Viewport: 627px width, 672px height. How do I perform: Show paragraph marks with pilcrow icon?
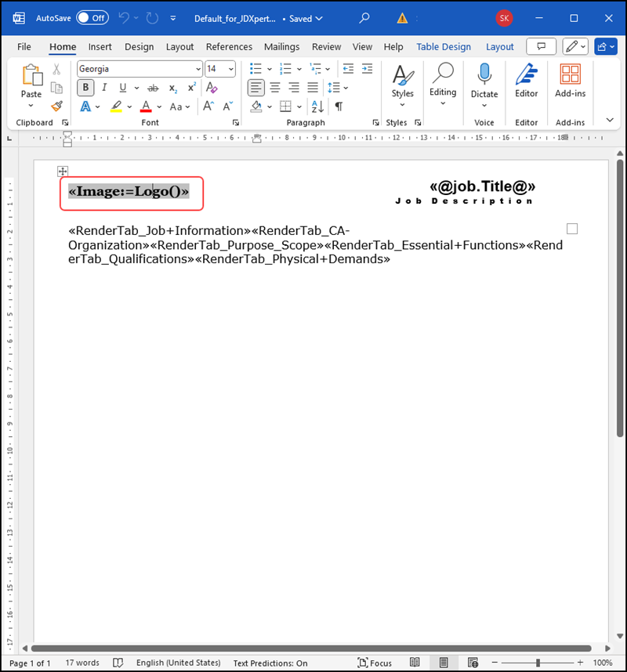click(x=339, y=107)
